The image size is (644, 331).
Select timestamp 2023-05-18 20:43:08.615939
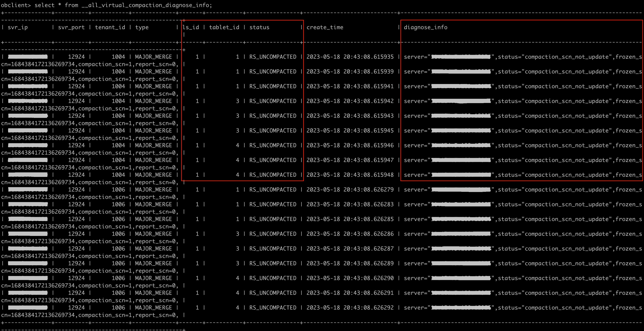350,72
